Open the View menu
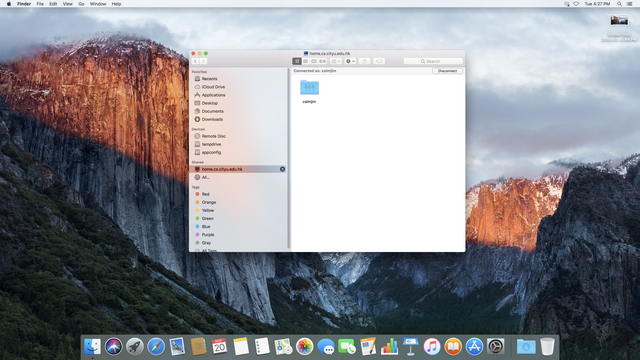 click(x=68, y=4)
